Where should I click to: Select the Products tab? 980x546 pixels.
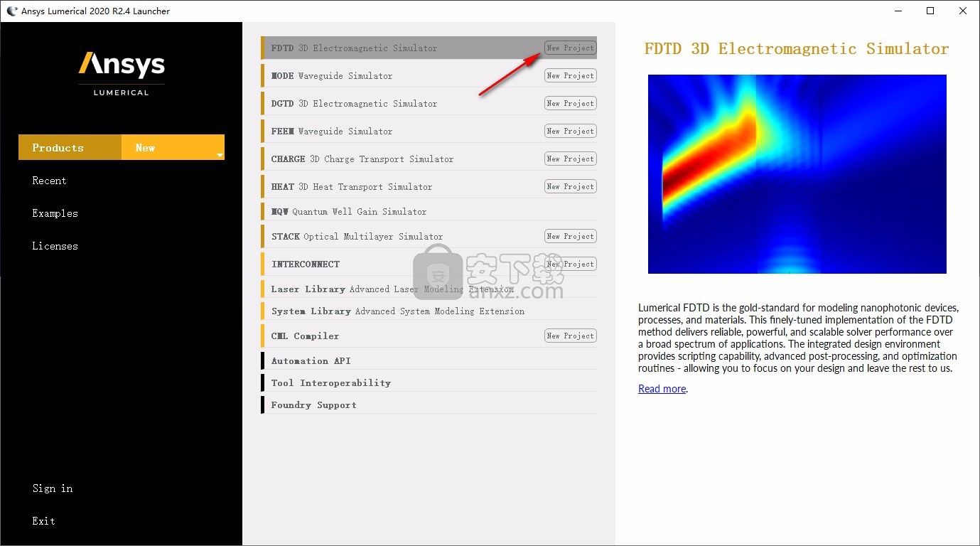[x=70, y=147]
